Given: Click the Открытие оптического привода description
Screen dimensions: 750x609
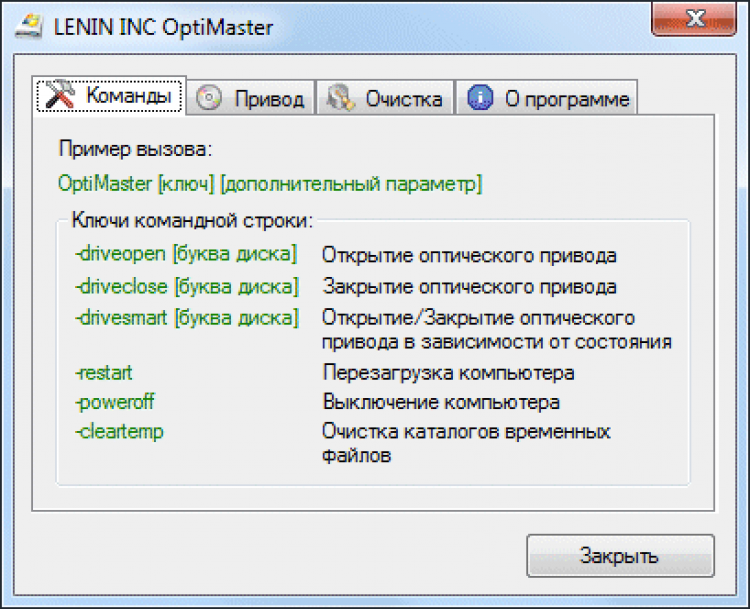Looking at the screenshot, I should pyautogui.click(x=469, y=256).
